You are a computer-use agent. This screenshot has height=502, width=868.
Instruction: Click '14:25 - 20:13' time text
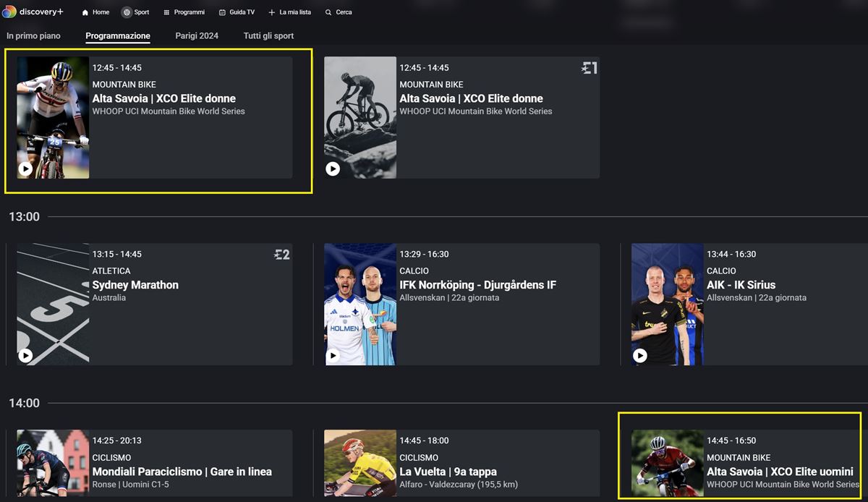click(116, 441)
